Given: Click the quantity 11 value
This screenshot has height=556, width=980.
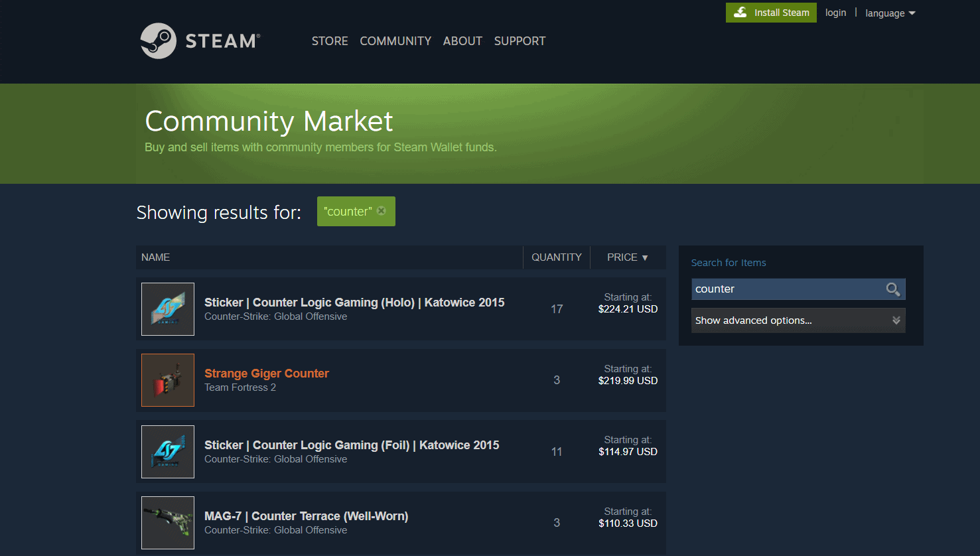Looking at the screenshot, I should pos(557,452).
